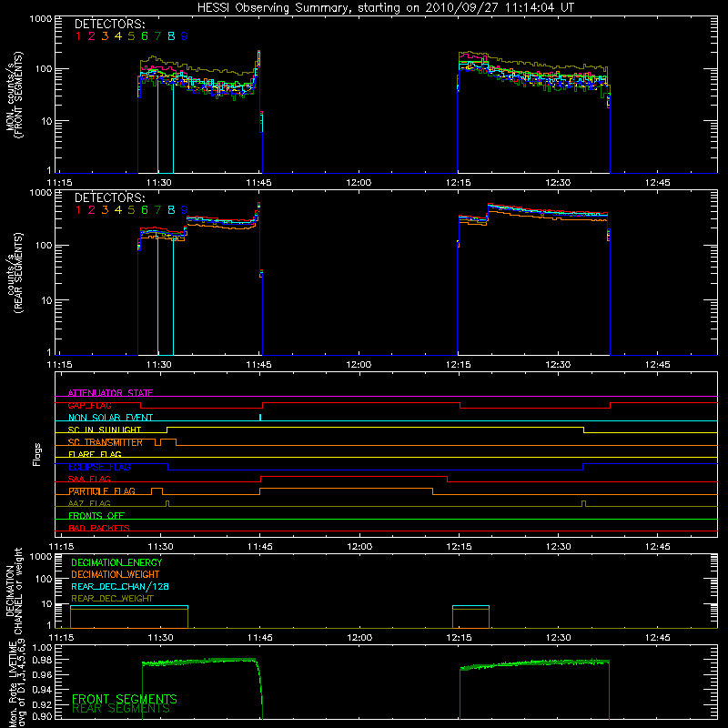Click DETECTORS legend heading in front segments plot
Viewport: 728px width, 728px height.
109,24
